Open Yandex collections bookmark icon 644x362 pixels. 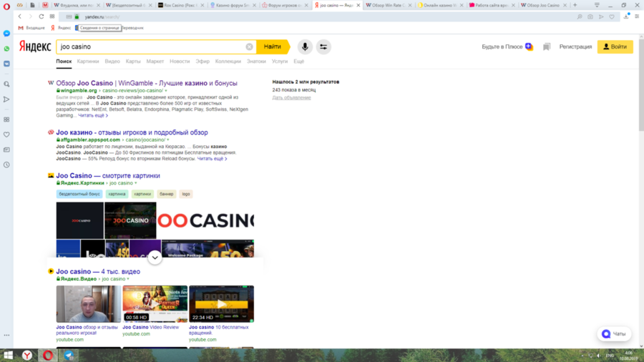(x=547, y=47)
